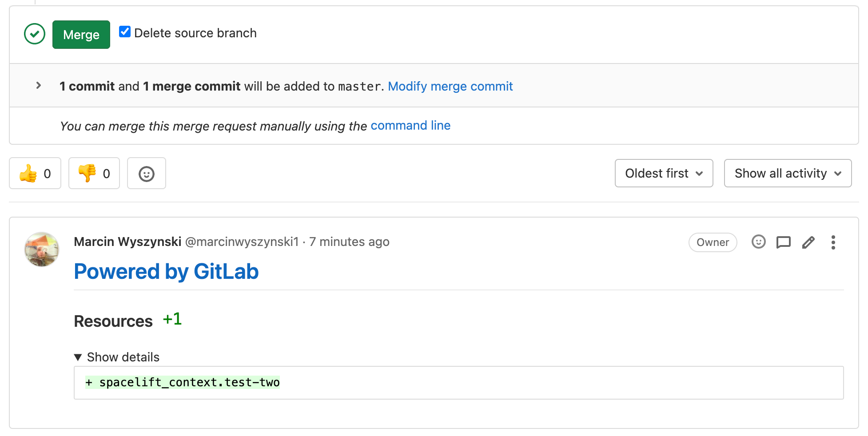Open the Show all activity filter dropdown
Screen dimensions: 868x436
[787, 173]
